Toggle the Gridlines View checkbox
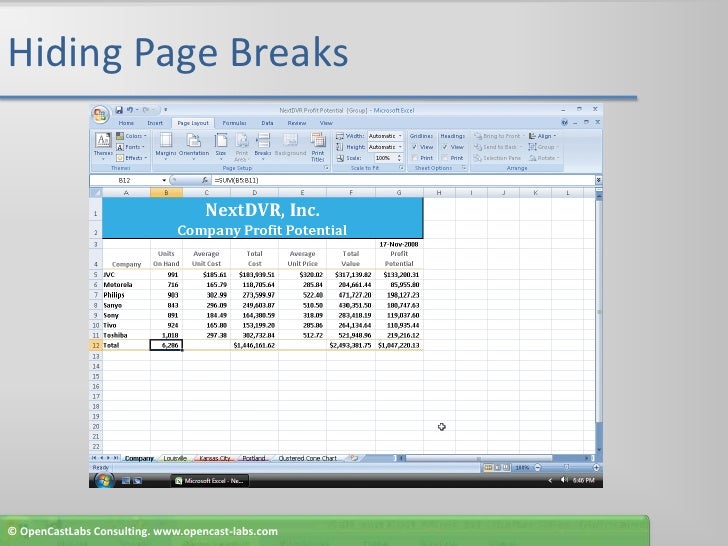Viewport: 728px width, 546px height. 415,147
